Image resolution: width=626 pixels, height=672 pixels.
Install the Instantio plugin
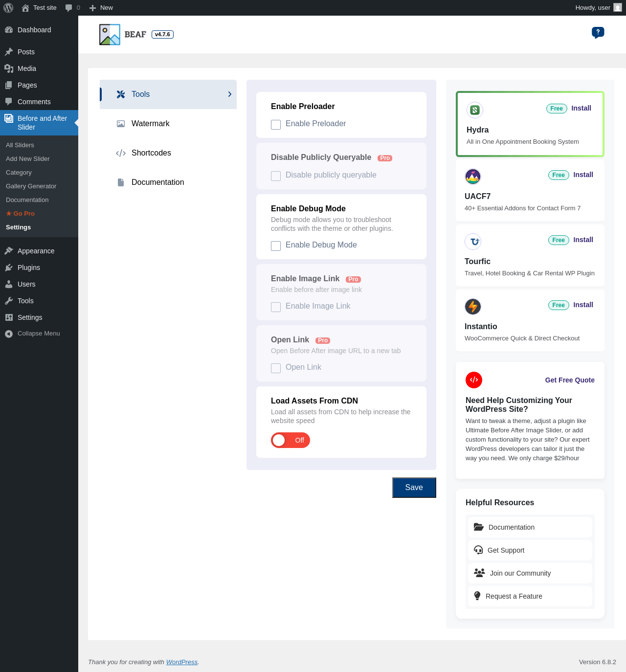coord(583,305)
